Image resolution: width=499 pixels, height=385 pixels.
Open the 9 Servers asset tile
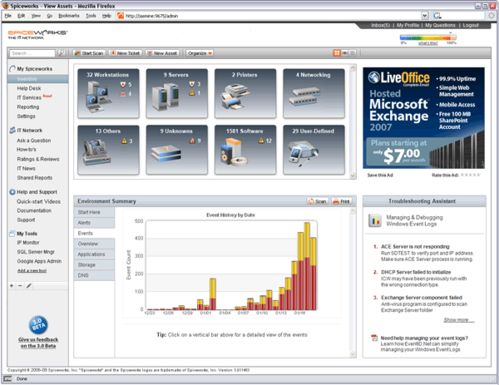pyautogui.click(x=177, y=93)
